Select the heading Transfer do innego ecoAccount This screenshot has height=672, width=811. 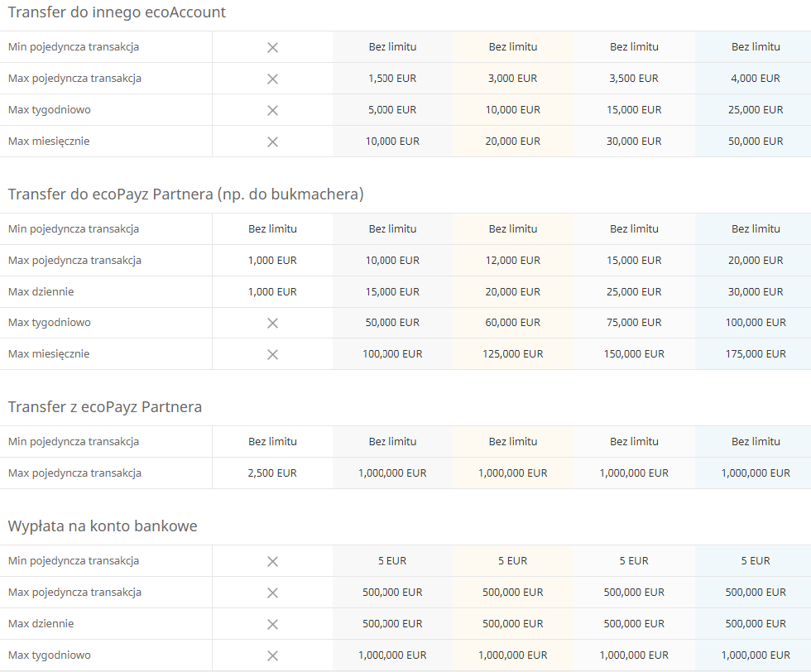pyautogui.click(x=117, y=12)
